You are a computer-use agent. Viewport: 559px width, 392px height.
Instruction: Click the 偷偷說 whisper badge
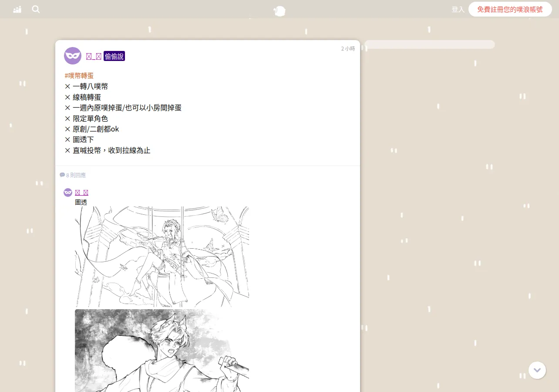[x=114, y=56]
